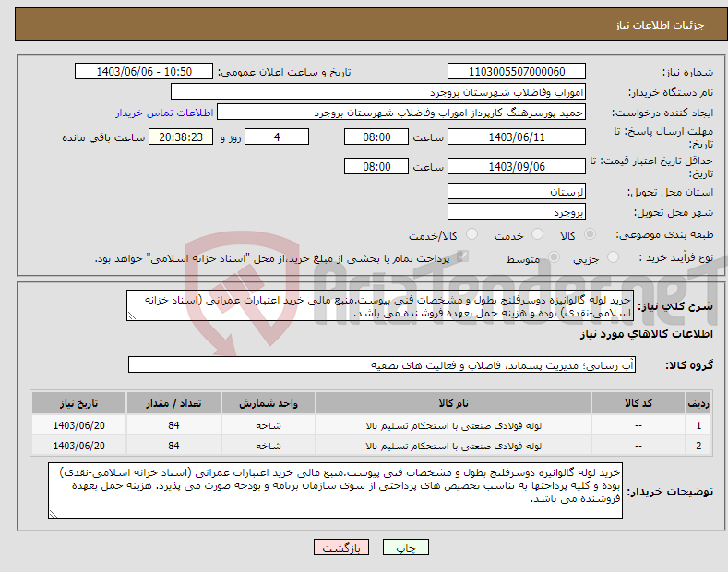The height and width of the screenshot is (572, 728).
Task: Click the buyer organization name field
Action: (x=378, y=92)
